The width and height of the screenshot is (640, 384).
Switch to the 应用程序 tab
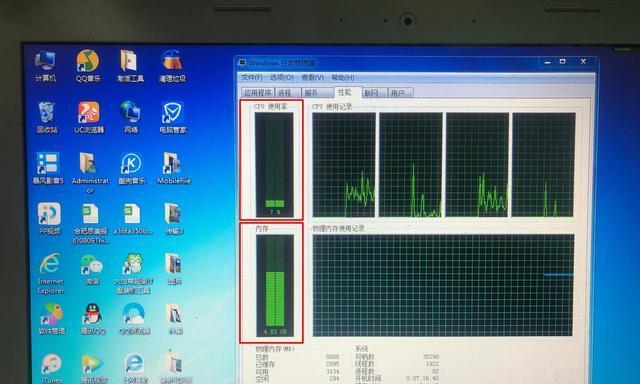coord(258,93)
